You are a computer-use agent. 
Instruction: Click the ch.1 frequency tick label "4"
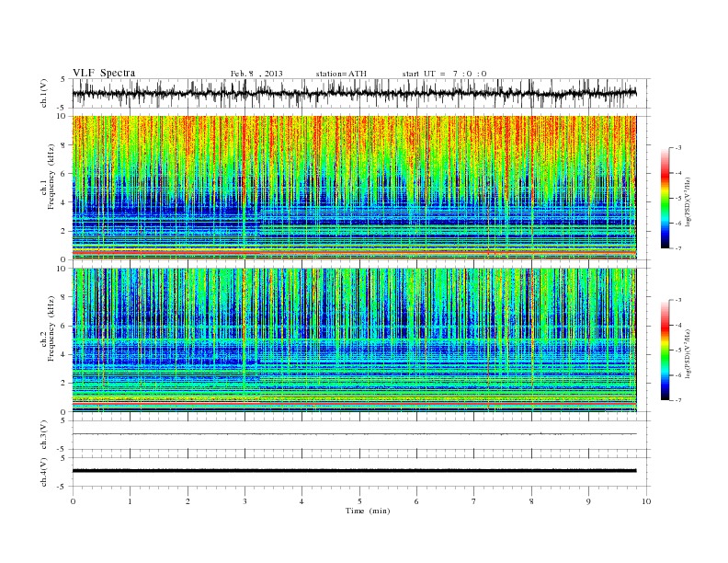click(x=63, y=202)
